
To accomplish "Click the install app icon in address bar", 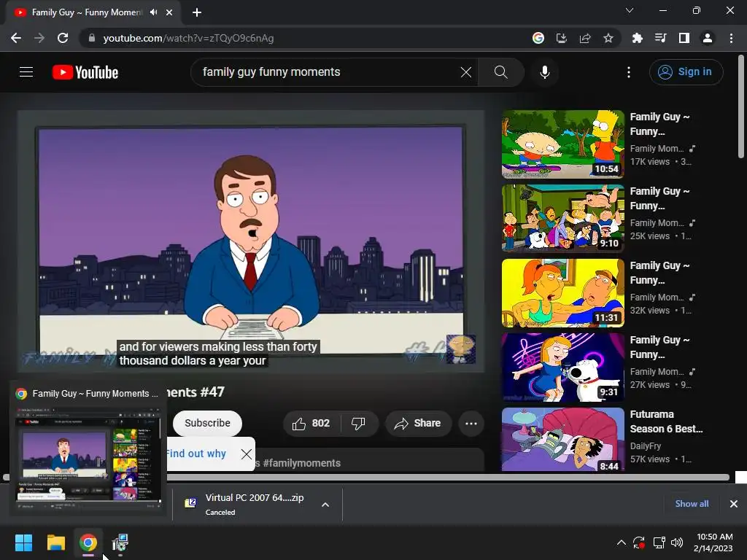I will pos(562,38).
